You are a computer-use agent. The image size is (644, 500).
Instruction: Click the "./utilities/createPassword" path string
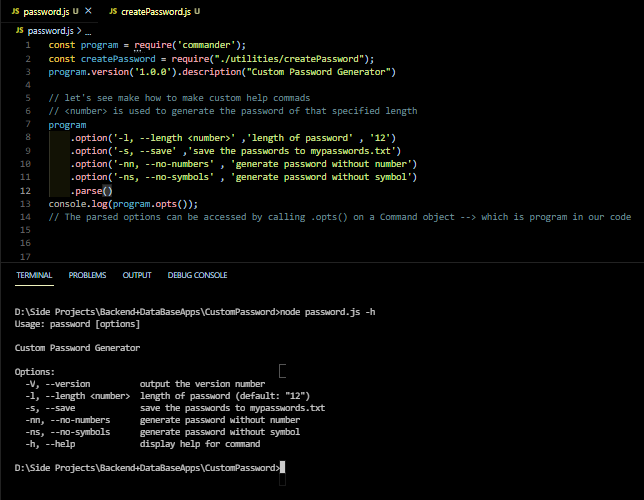pos(289,59)
